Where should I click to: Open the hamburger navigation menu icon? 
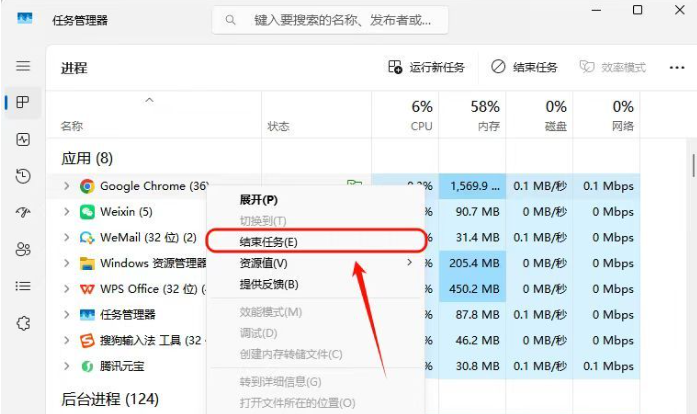click(x=23, y=66)
